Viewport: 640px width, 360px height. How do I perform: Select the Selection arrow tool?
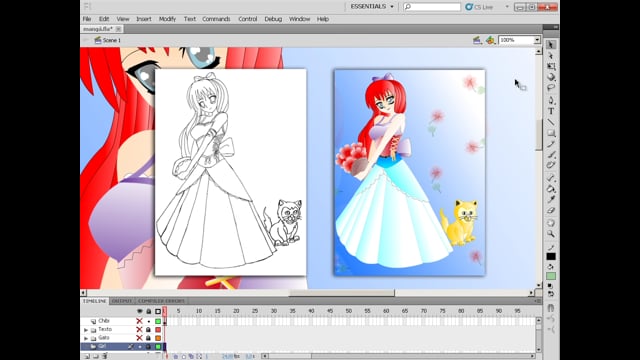point(551,44)
